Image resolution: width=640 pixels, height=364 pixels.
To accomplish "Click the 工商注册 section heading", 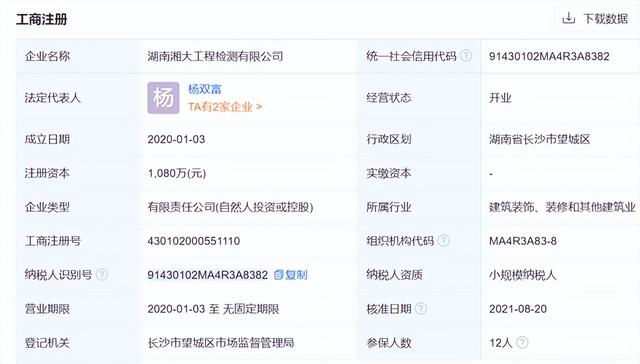I will pyautogui.click(x=42, y=19).
